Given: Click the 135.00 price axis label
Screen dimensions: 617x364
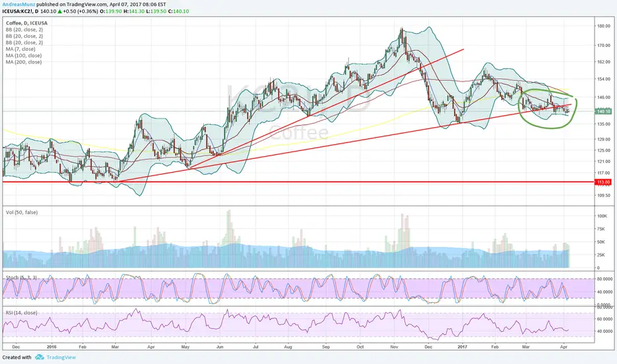Looking at the screenshot, I should point(604,124).
